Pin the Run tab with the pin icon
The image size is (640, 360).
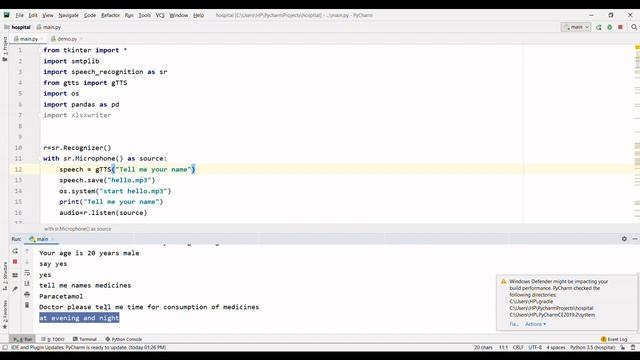click(x=15, y=289)
